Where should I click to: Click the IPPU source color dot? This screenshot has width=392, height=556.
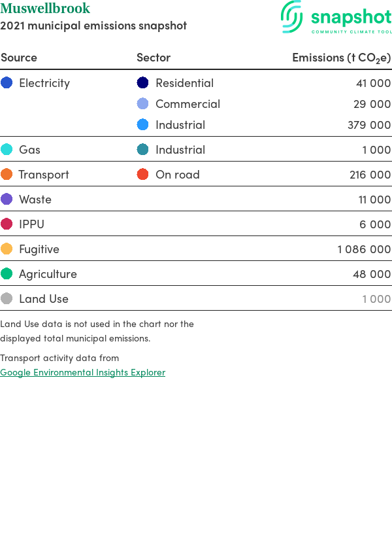click(x=7, y=224)
